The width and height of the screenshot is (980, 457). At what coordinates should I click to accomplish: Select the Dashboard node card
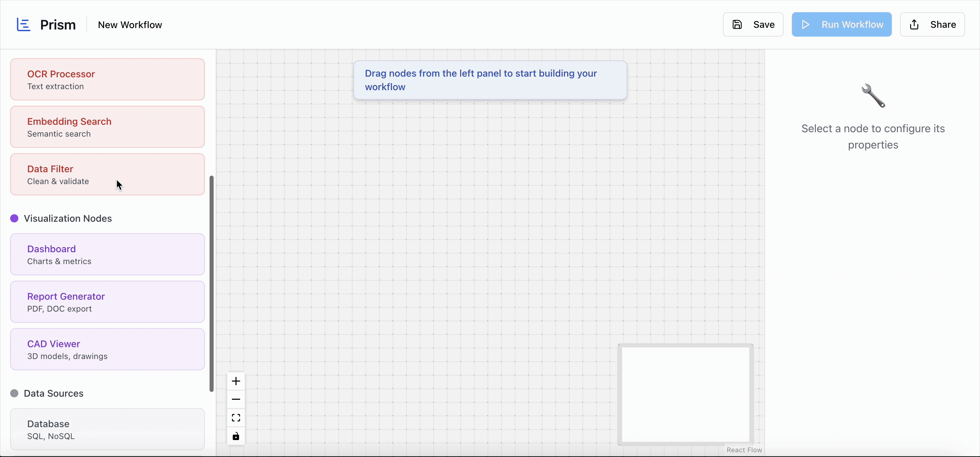(107, 254)
